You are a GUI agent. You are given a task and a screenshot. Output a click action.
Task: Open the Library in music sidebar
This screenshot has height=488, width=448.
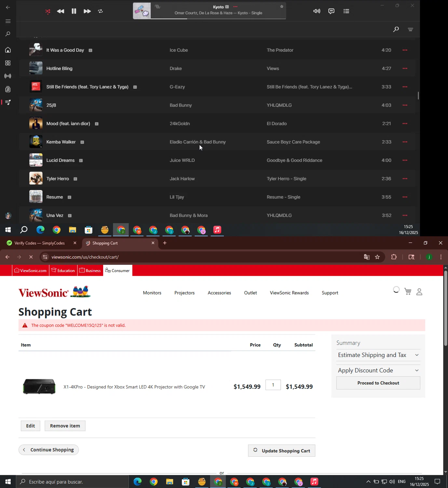pyautogui.click(x=8, y=89)
